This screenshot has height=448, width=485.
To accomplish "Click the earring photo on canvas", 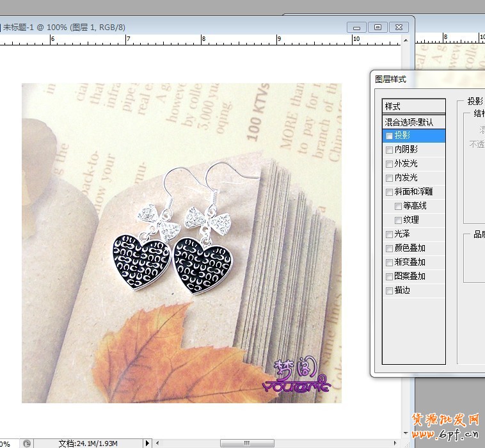I will [182, 243].
